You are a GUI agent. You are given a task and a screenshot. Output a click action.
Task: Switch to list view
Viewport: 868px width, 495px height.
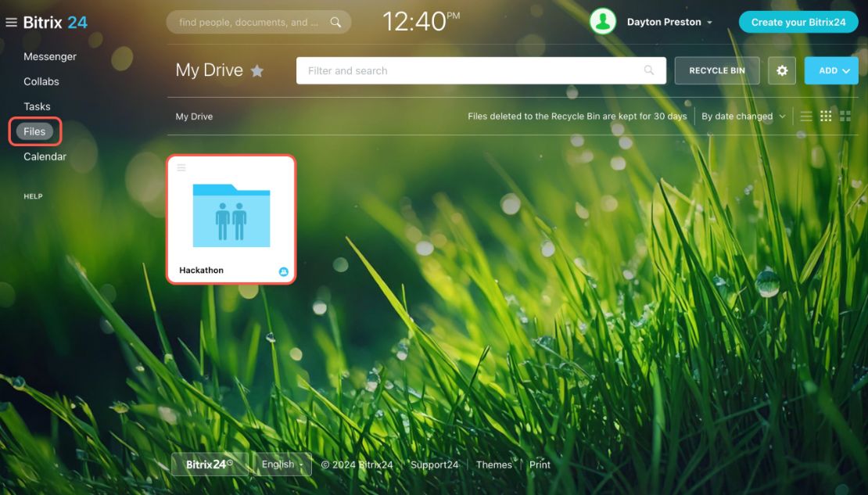806,117
